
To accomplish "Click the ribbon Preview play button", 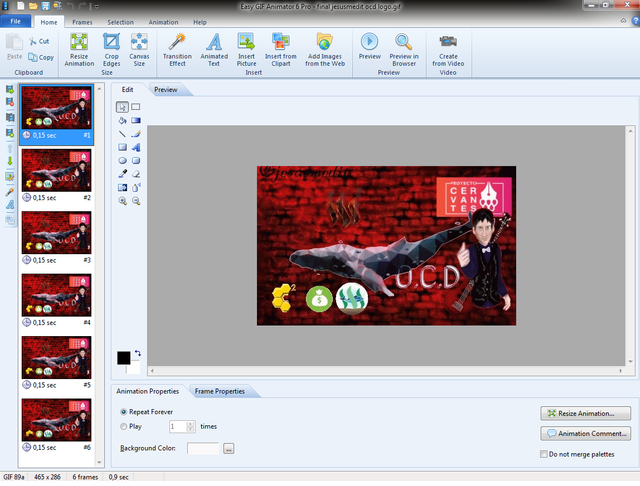I will tap(370, 46).
